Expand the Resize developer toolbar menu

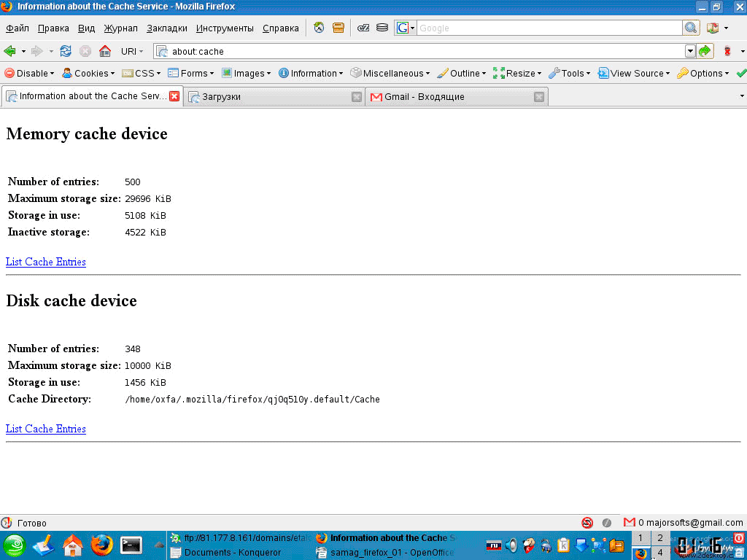[x=518, y=73]
